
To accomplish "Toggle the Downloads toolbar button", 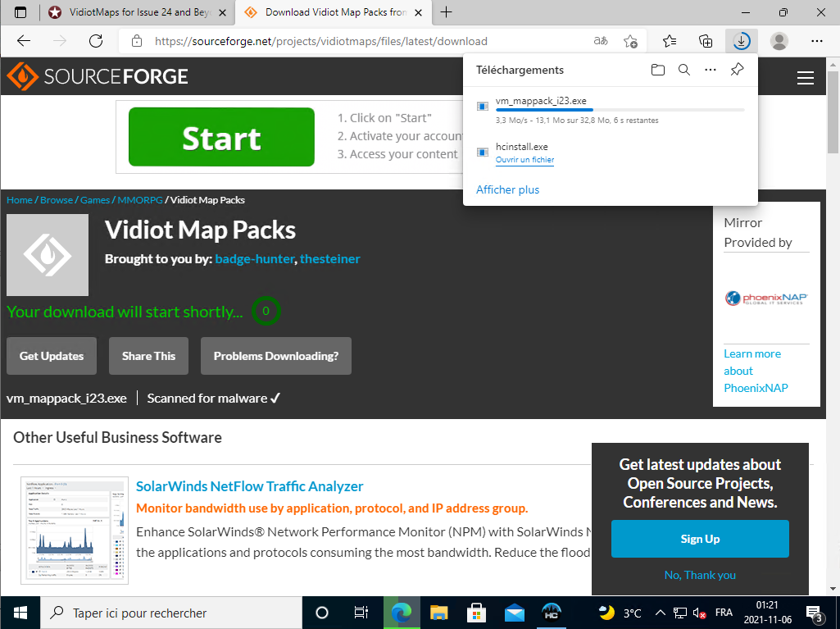I will tap(742, 41).
